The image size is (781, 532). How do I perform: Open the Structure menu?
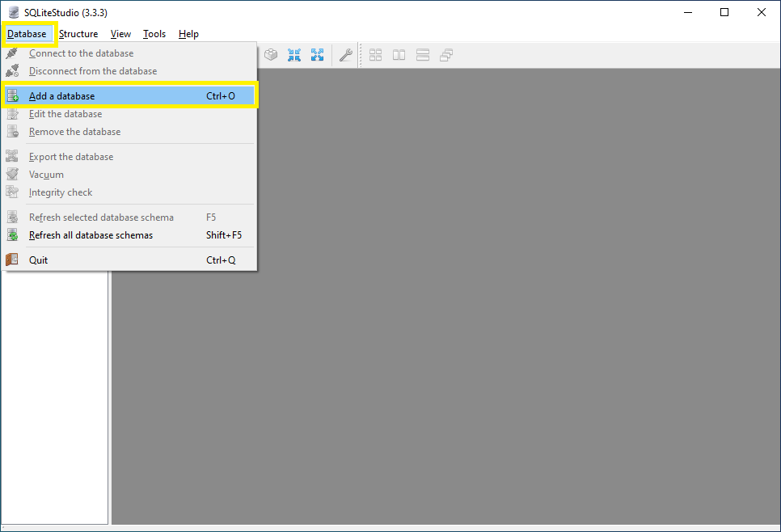click(78, 34)
